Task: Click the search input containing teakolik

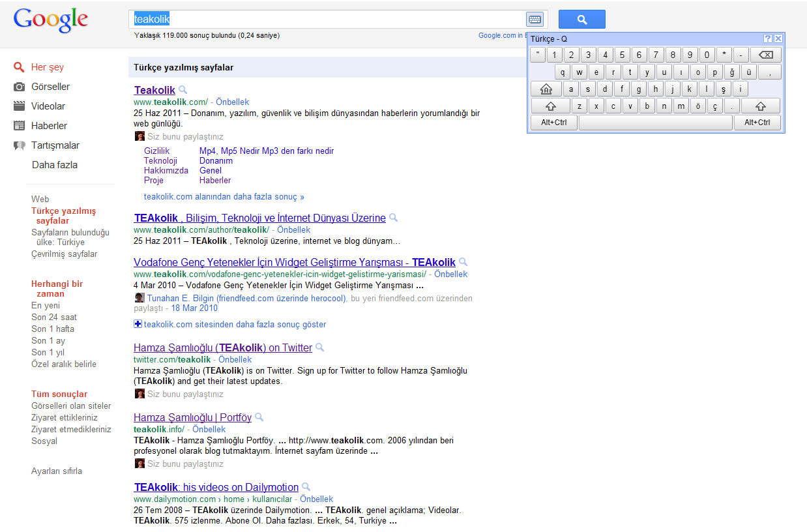Action: pos(328,19)
